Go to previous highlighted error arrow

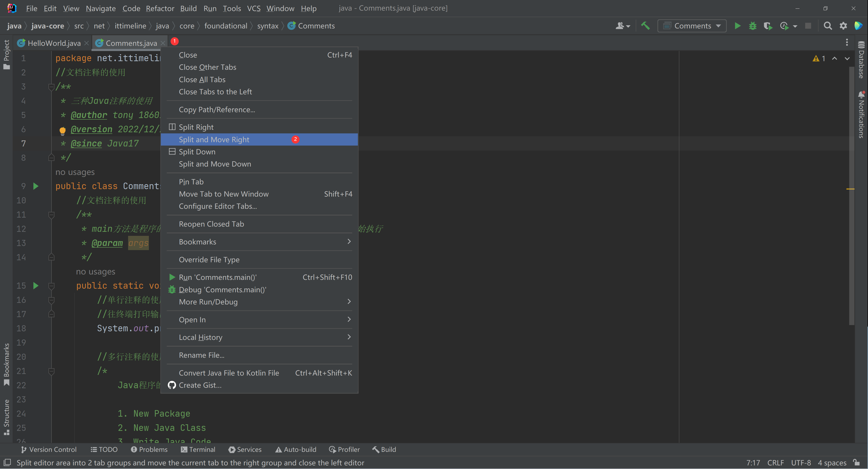pos(834,59)
